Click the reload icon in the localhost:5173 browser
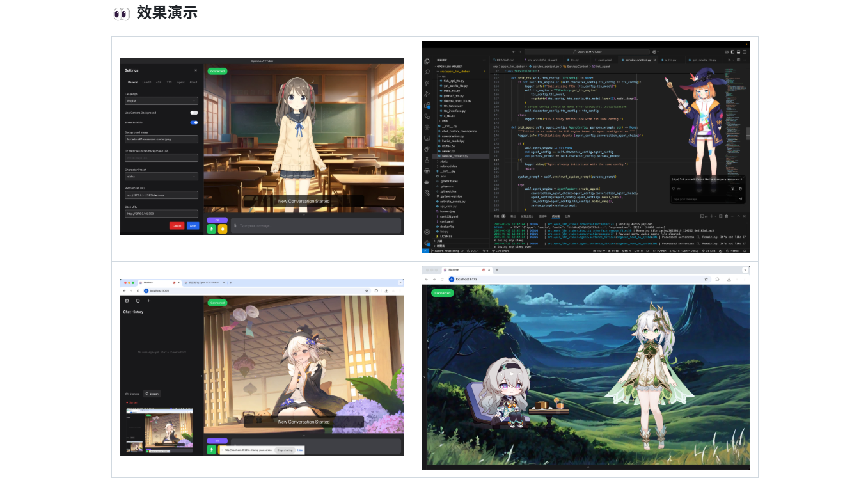868x485 pixels. [x=442, y=280]
